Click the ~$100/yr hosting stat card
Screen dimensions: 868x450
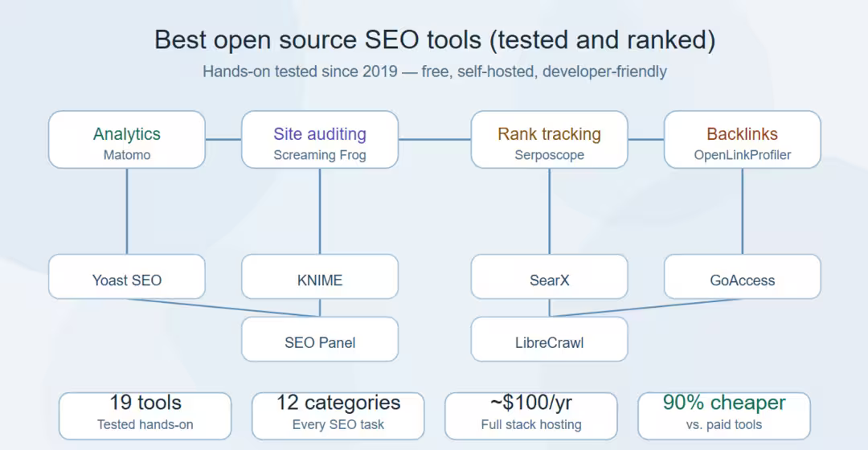(531, 416)
